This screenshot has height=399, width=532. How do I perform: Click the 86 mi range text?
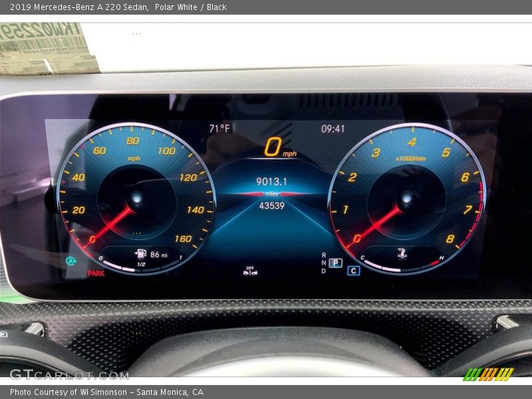click(x=158, y=254)
